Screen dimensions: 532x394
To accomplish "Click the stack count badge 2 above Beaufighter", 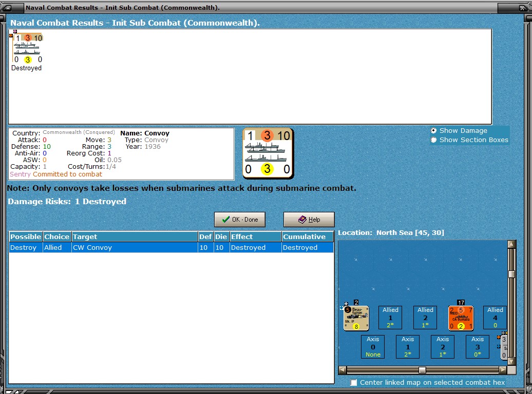I will tap(356, 303).
